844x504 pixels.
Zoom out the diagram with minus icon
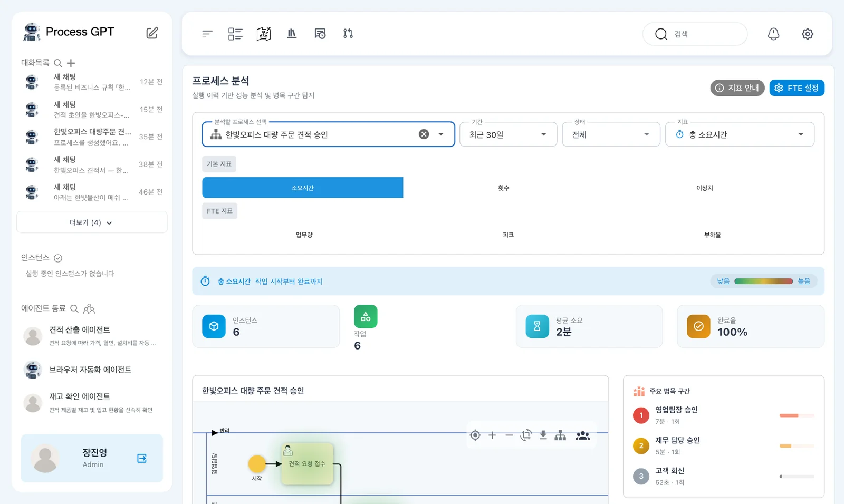[x=509, y=435]
